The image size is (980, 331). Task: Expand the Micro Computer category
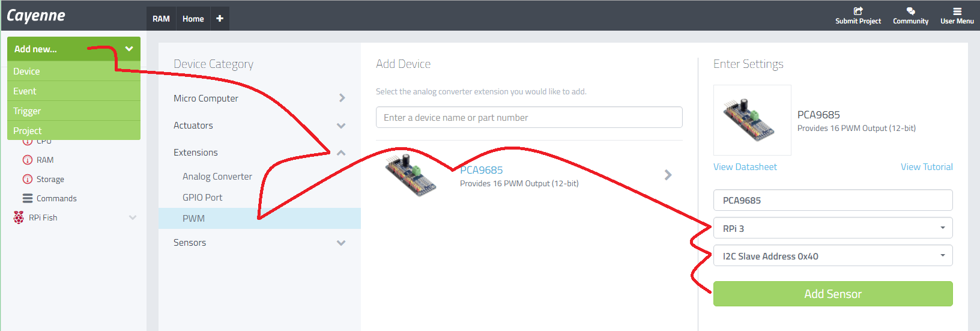(x=342, y=98)
